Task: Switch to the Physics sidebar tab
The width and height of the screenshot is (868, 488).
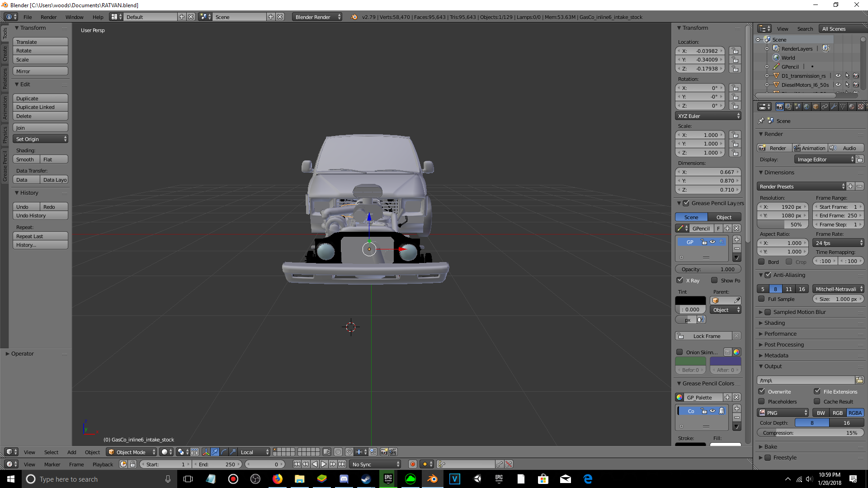Action: (x=5, y=135)
